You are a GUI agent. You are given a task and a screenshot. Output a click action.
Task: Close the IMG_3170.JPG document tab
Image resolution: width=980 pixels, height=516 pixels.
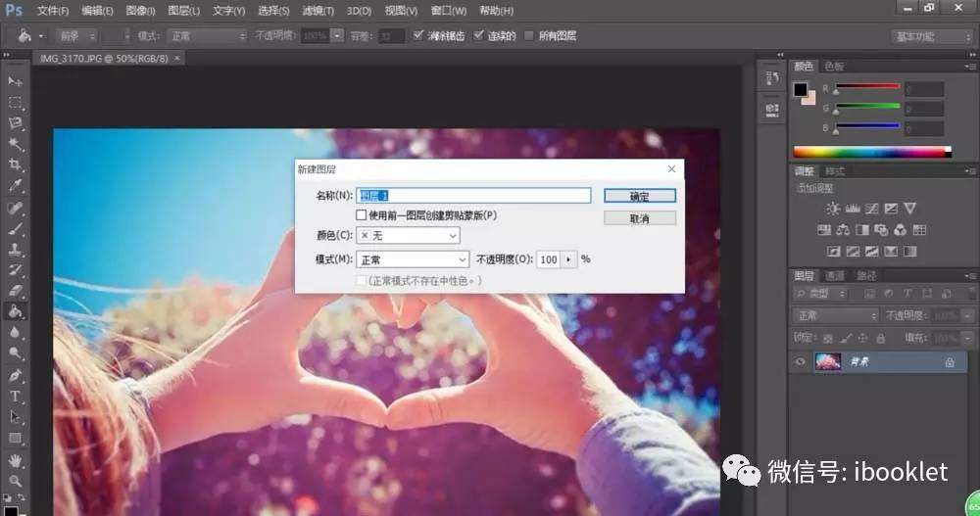pos(176,58)
